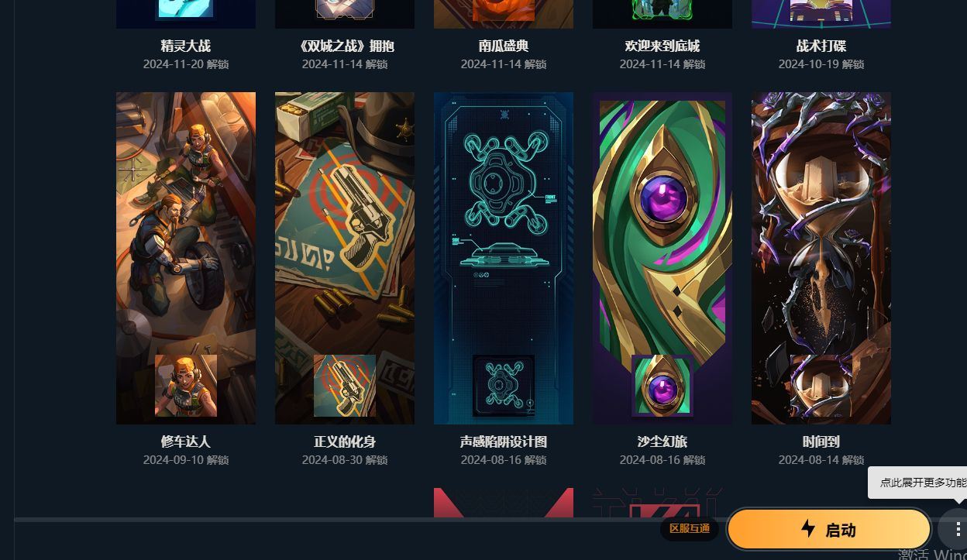Click the small purple gem icon of 沙尘幻旅
The width and height of the screenshot is (967, 560).
click(x=662, y=386)
